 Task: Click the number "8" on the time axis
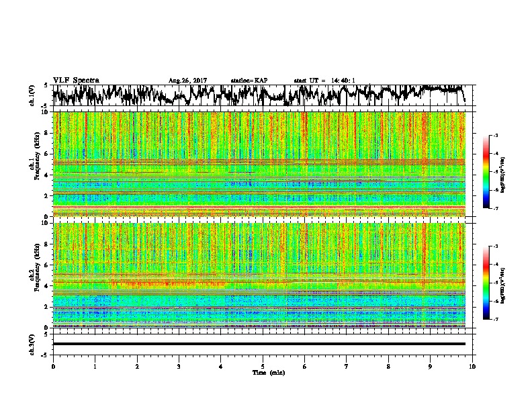(388, 367)
